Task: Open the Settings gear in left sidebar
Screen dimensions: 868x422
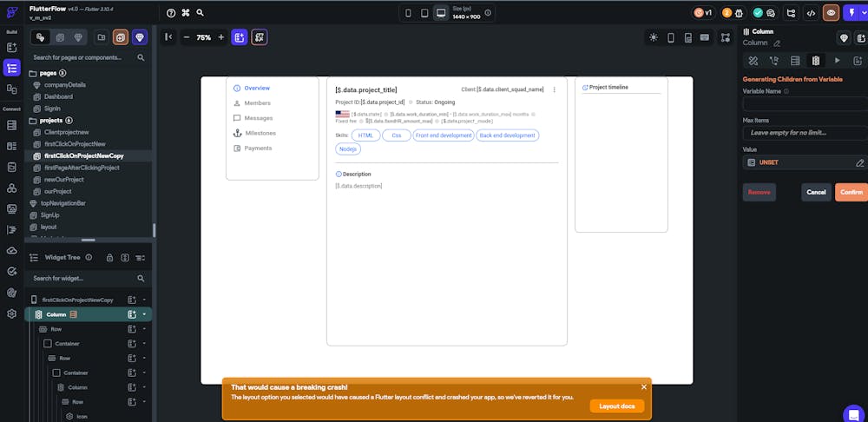Action: [12, 313]
